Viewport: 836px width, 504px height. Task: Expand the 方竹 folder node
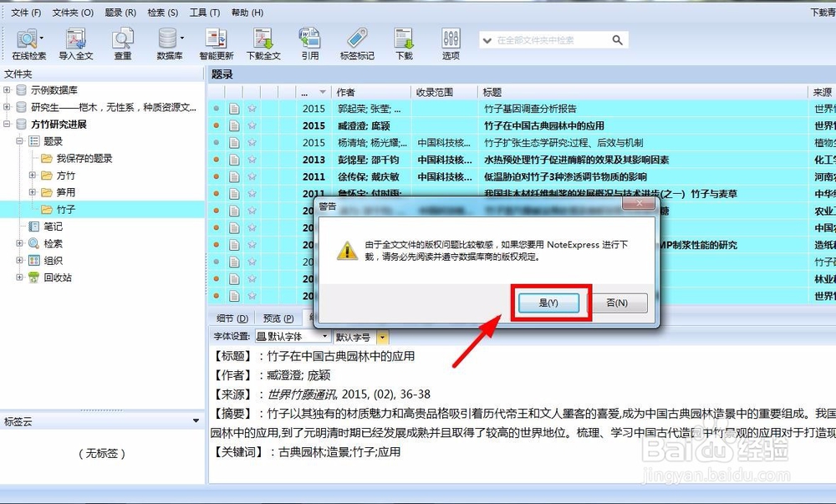click(33, 176)
